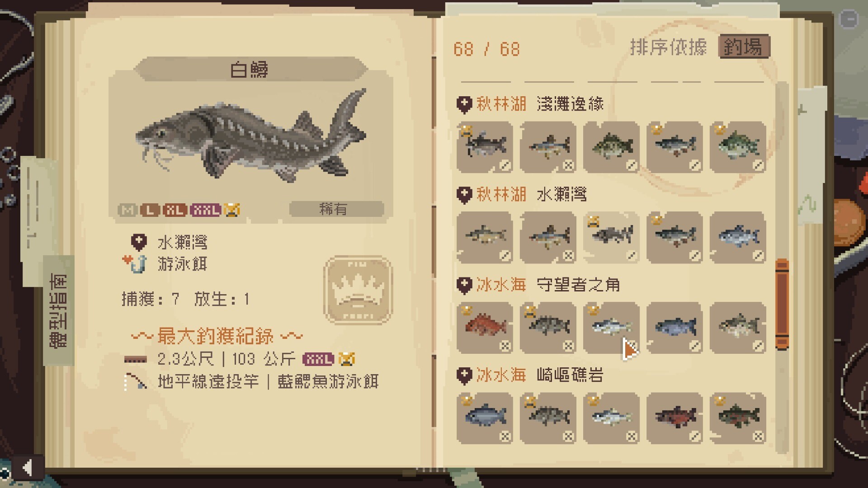Click the map pin before 冰水海 崎嶇礁岩
868x488 pixels.
tap(464, 375)
